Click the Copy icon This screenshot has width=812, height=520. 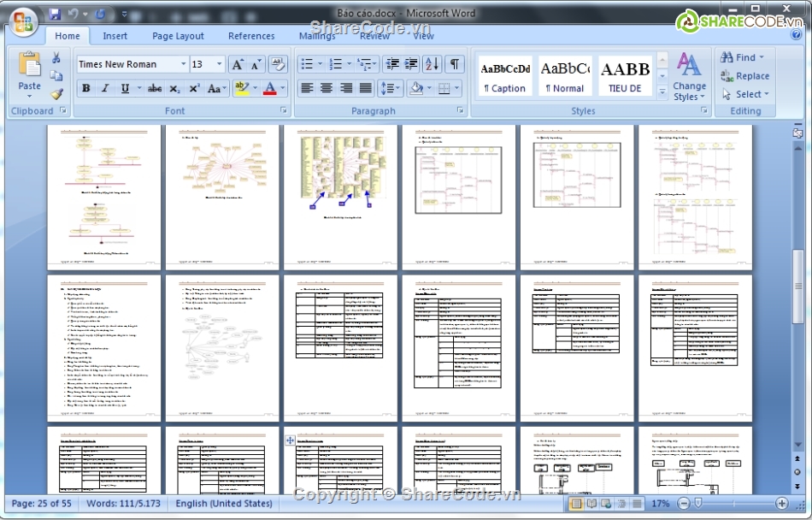pyautogui.click(x=56, y=75)
